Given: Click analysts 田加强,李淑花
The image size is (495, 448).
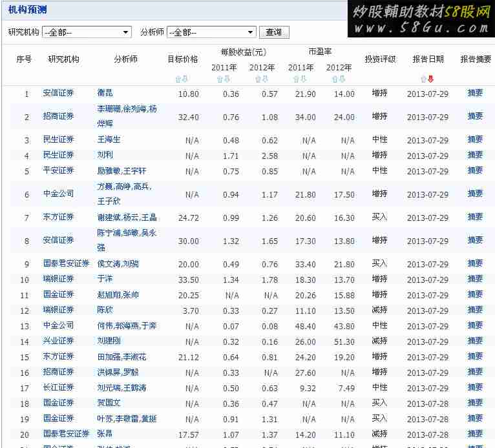Looking at the screenshot, I should tap(121, 356).
